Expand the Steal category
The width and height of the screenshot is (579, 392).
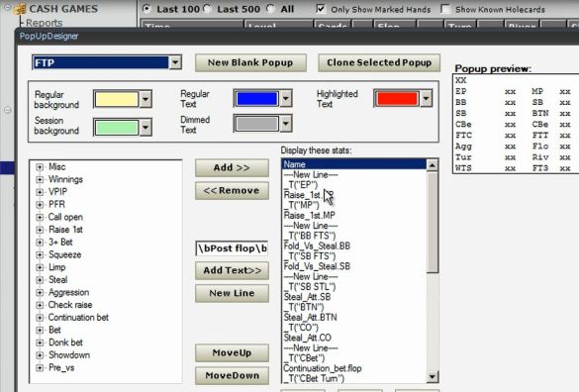40,280
